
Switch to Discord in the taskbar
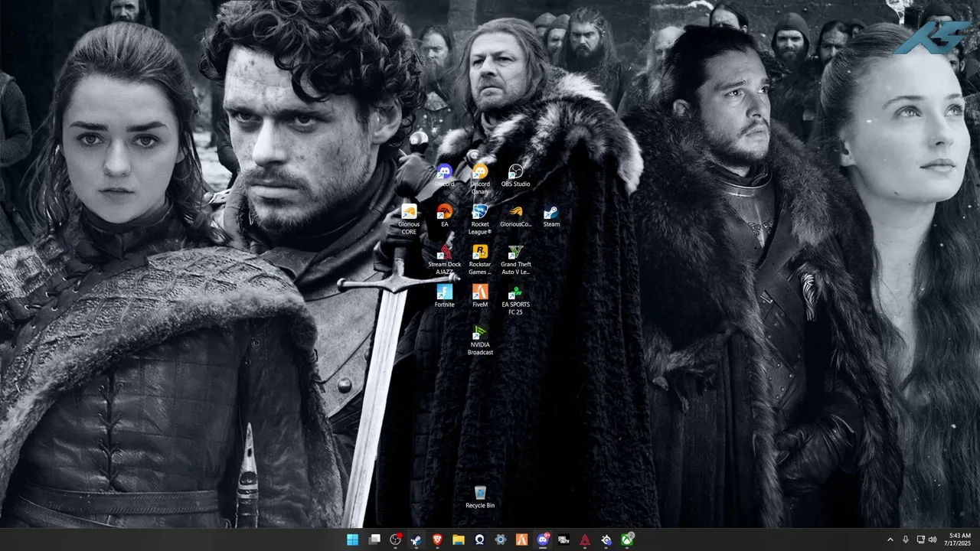click(x=543, y=540)
